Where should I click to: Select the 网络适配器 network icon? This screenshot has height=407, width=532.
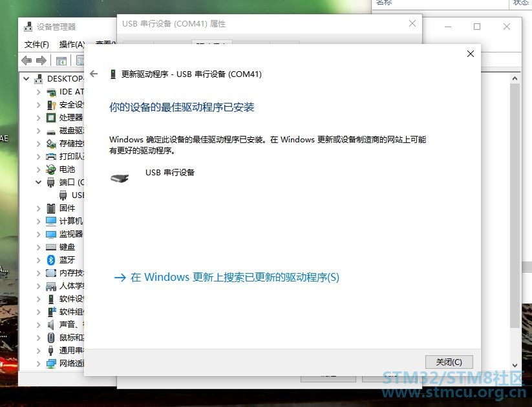point(51,364)
